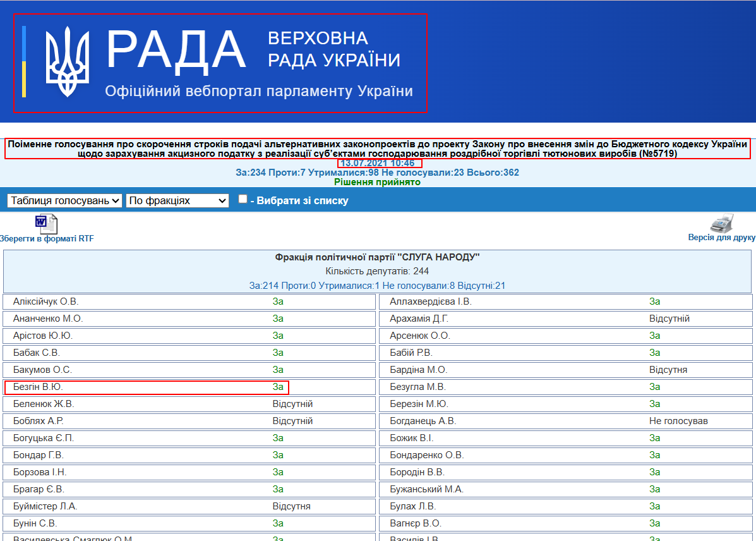Viewport: 756px width, 541px height.
Task: Select deputy Арахамія Д.Г.
Action: [419, 319]
